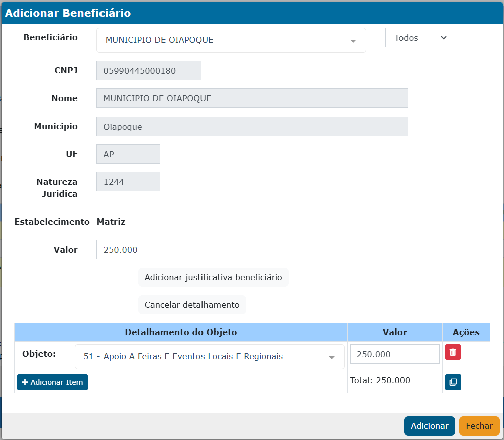Viewport: 504px width, 440px height.
Task: Click the Municipio field showing Oiapoque
Action: pyautogui.click(x=252, y=127)
